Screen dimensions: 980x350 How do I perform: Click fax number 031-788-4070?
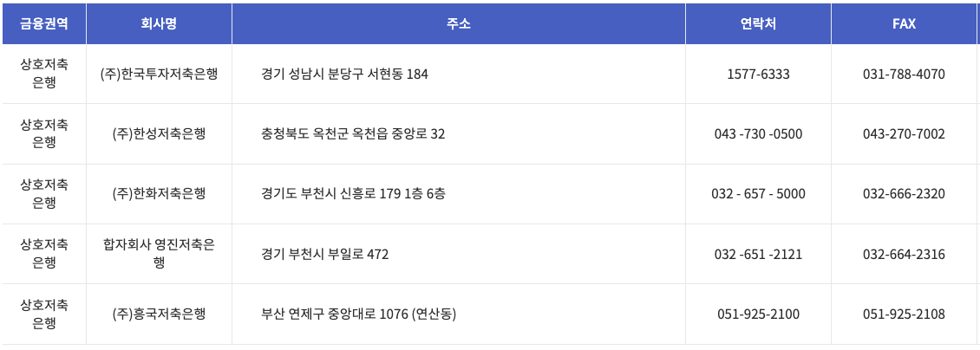point(904,75)
